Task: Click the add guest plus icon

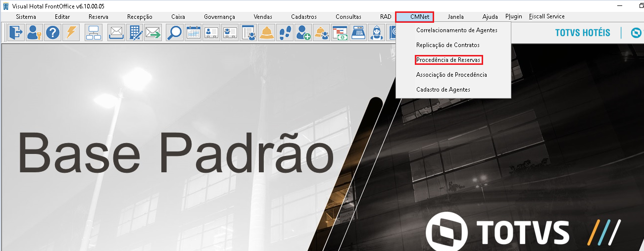Action: coord(303,33)
